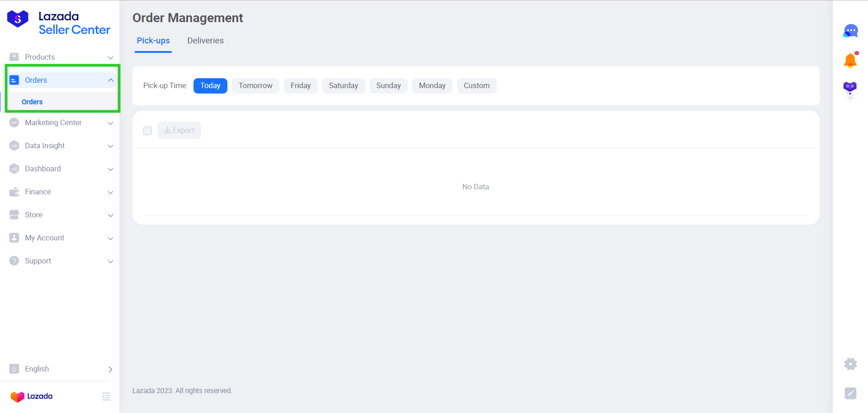Choose Custom pick-up time filter
This screenshot has width=868, height=413.
(x=476, y=86)
